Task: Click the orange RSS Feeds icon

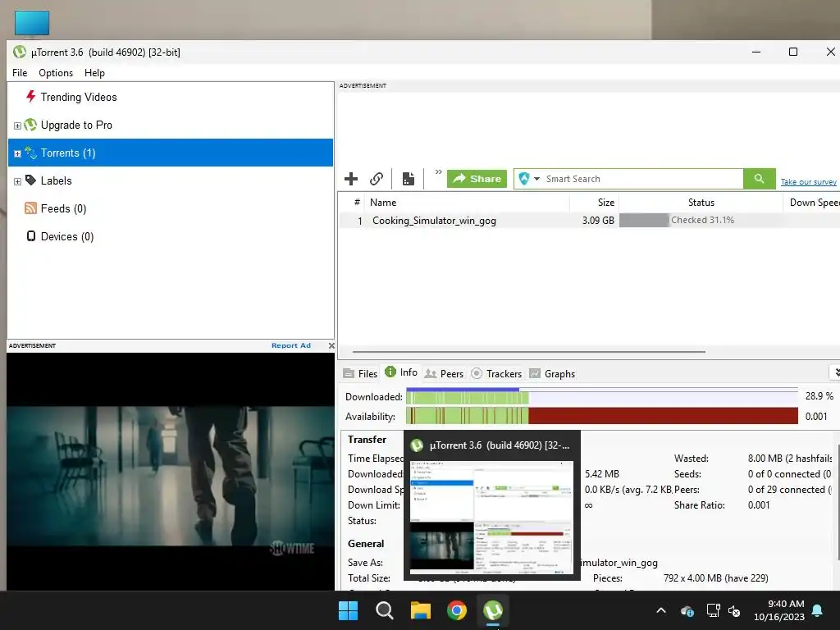Action: tap(30, 208)
